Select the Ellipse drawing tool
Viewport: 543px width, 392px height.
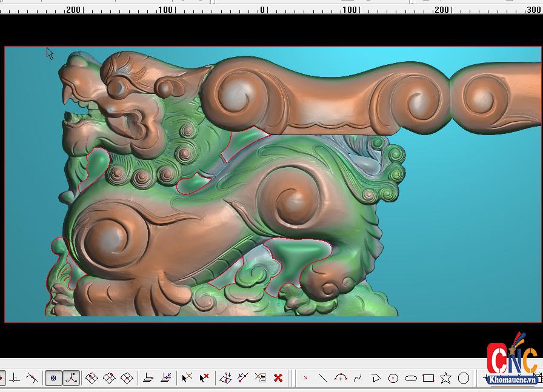[x=411, y=378]
